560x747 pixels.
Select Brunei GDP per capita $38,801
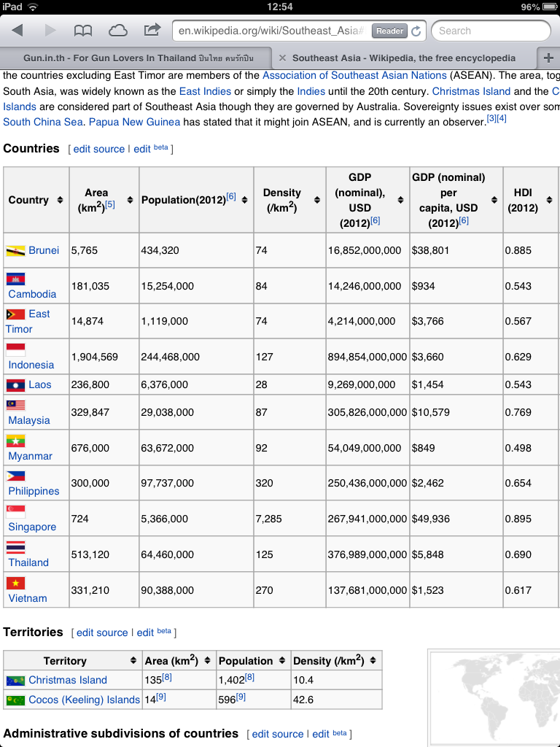pos(430,251)
